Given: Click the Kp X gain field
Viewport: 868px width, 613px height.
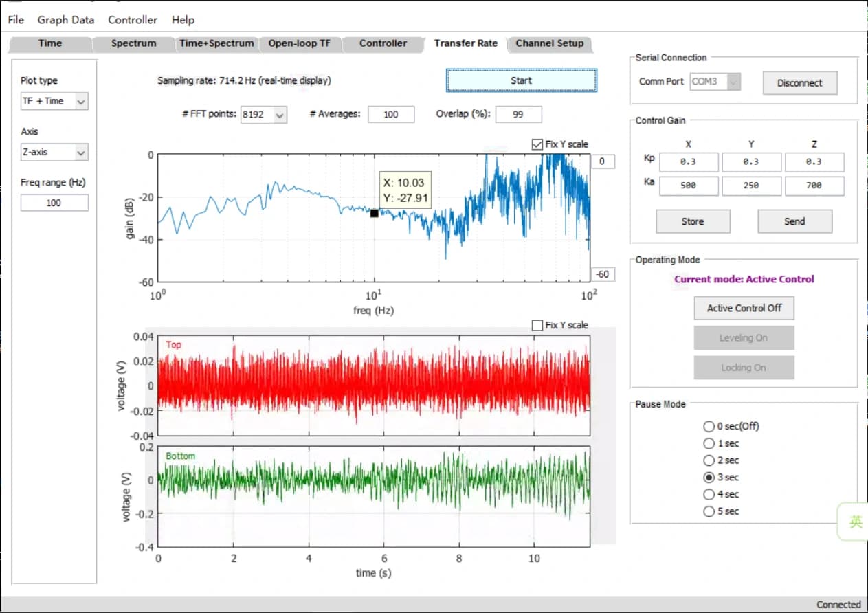Looking at the screenshot, I should tap(688, 162).
